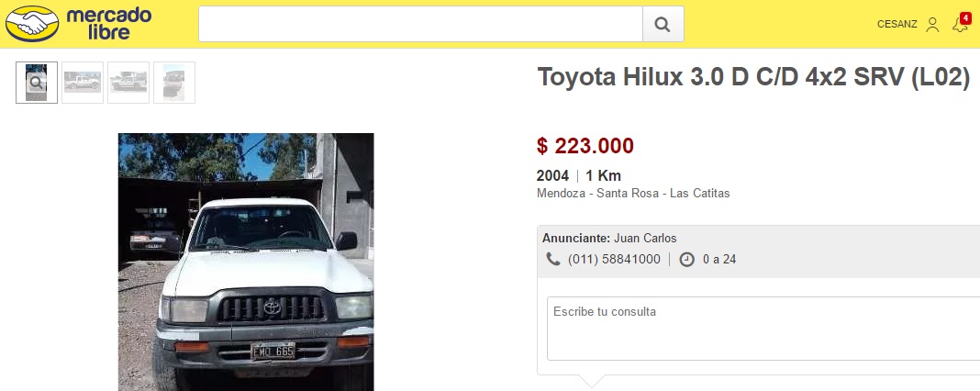The width and height of the screenshot is (980, 391).
Task: Click the $ 223.000 price
Action: (x=585, y=146)
